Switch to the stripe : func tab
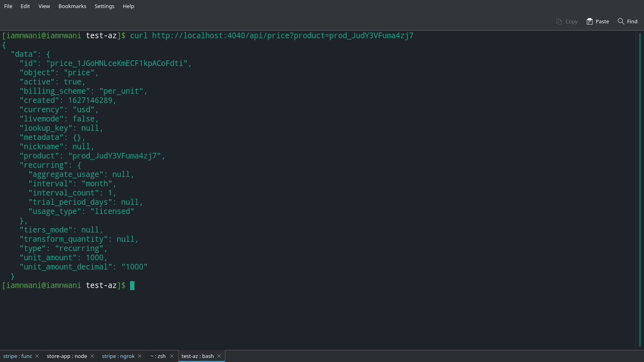644x362 pixels. tap(17, 356)
